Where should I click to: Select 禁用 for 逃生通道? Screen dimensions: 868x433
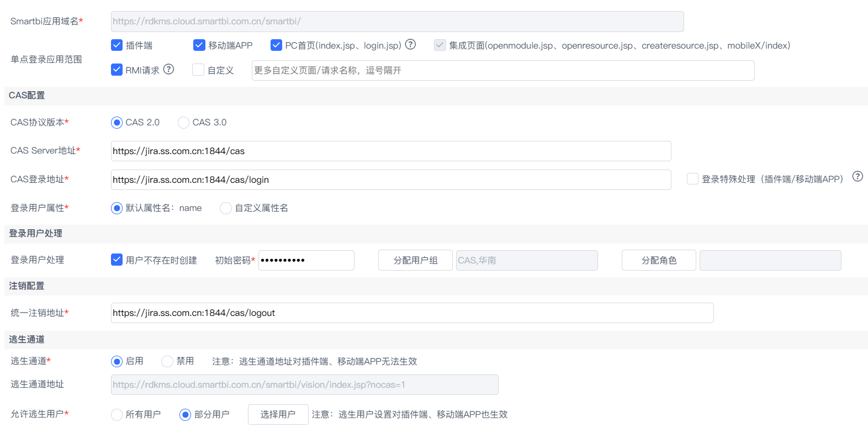(167, 361)
